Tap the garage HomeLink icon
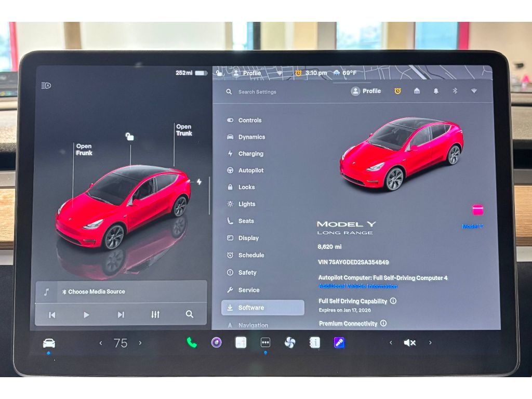 click(x=417, y=91)
